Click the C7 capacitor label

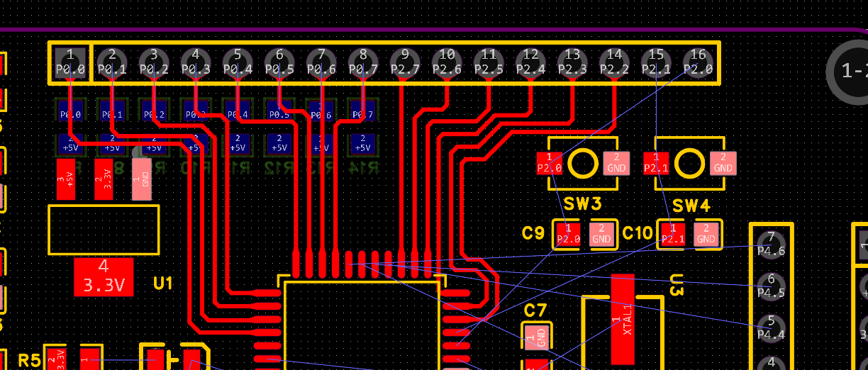pyautogui.click(x=535, y=310)
